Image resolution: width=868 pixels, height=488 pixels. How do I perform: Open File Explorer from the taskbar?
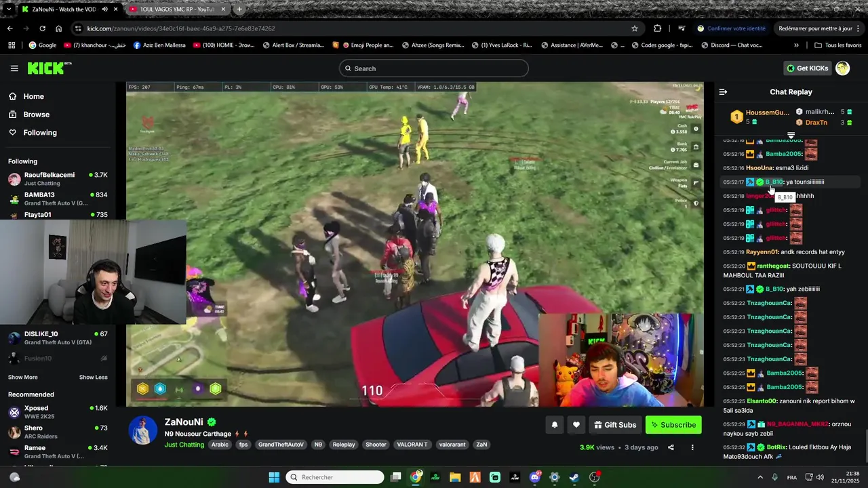click(x=455, y=477)
